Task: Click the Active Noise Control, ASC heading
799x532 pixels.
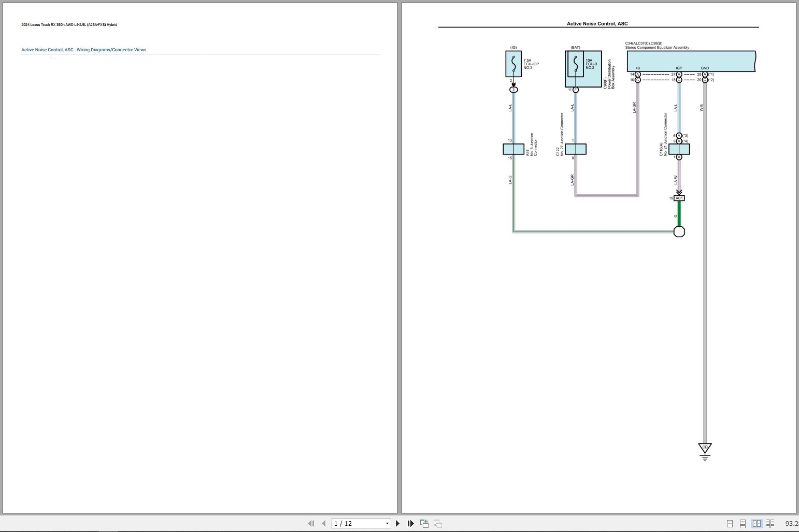Action: [597, 23]
